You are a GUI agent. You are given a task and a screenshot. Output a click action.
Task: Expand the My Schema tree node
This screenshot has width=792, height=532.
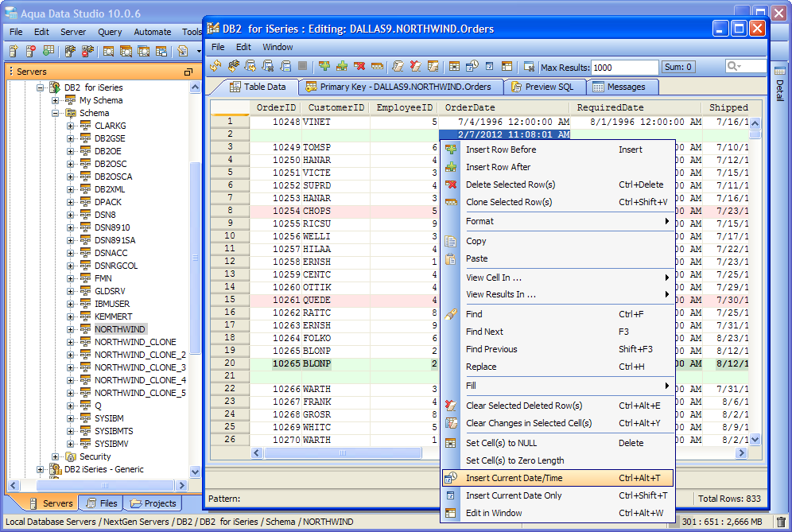(55, 100)
